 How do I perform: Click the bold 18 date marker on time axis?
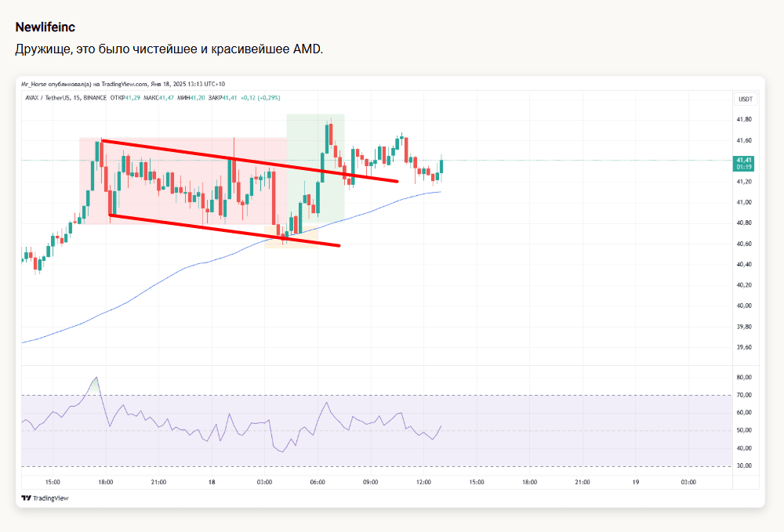[212, 483]
